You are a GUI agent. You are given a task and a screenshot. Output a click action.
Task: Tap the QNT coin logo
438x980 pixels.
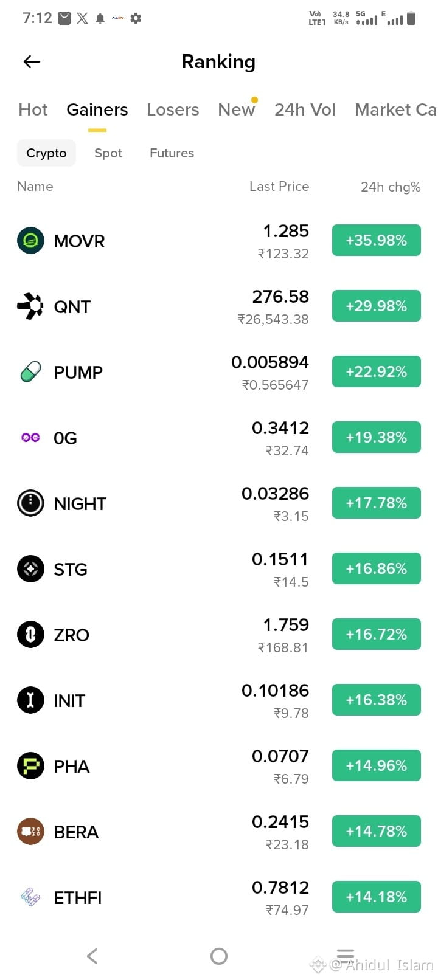(30, 306)
